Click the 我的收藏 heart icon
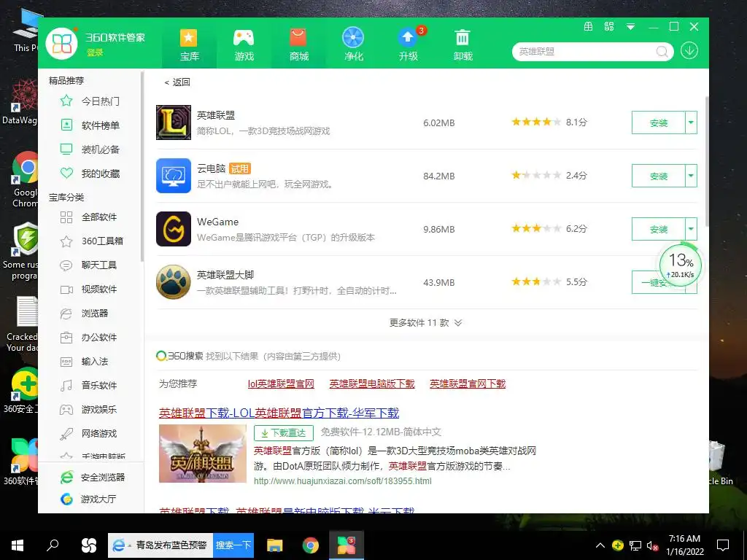 pos(66,174)
